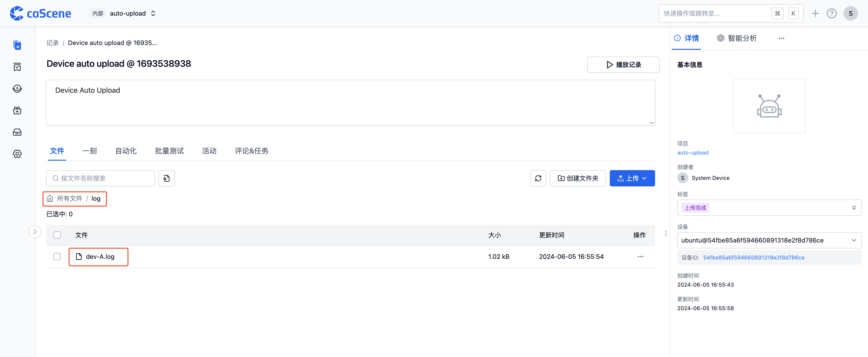Switch to the 活动 tab
868x357 pixels.
[x=209, y=151]
